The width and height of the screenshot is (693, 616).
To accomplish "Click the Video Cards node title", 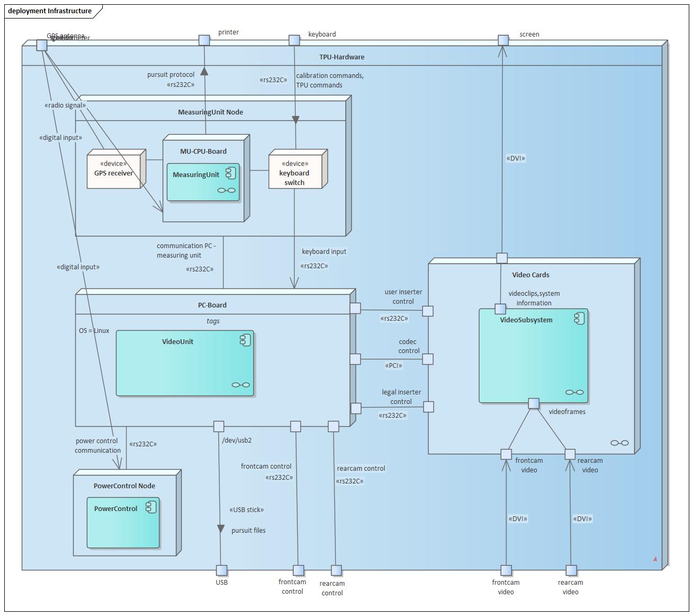I will 531,275.
